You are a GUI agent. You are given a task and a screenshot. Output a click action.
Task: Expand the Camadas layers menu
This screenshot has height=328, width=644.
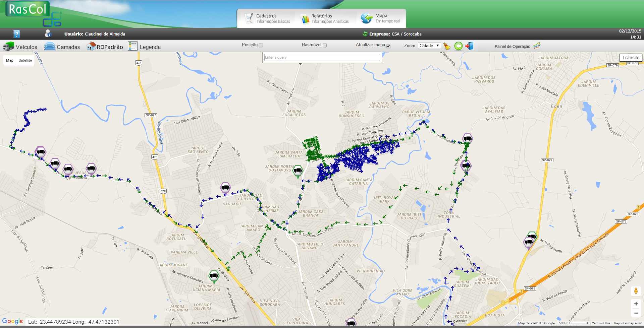62,47
